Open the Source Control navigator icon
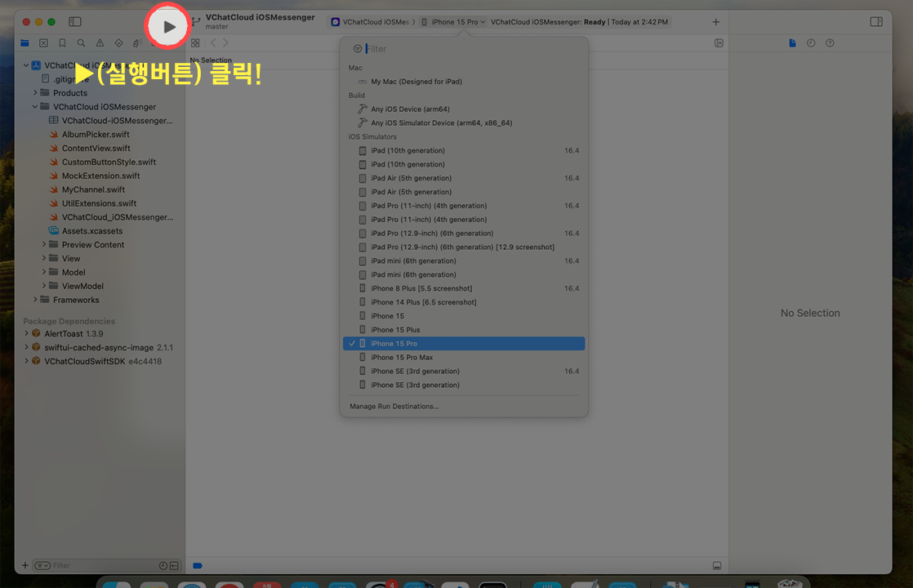Image resolution: width=913 pixels, height=588 pixels. [43, 43]
